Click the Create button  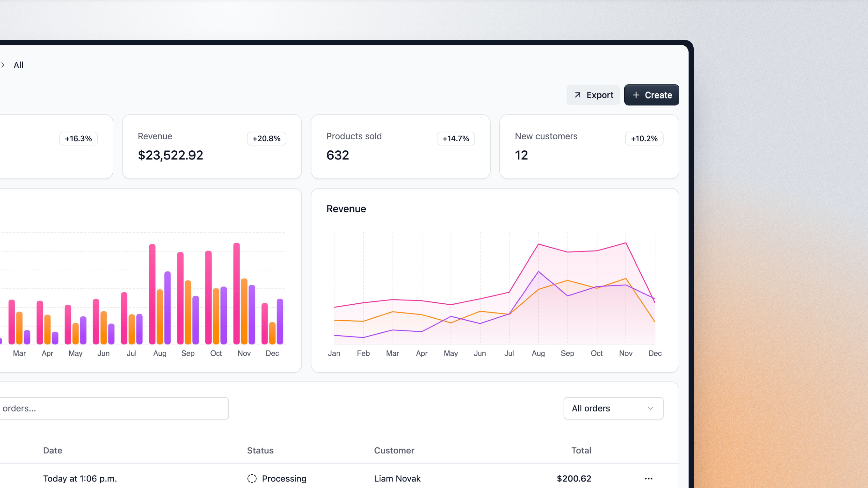(651, 95)
